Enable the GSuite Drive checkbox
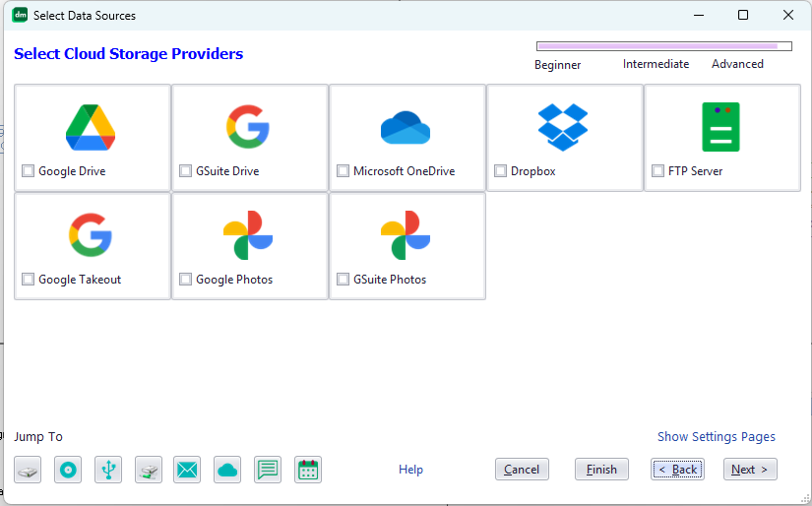812x506 pixels. tap(185, 171)
